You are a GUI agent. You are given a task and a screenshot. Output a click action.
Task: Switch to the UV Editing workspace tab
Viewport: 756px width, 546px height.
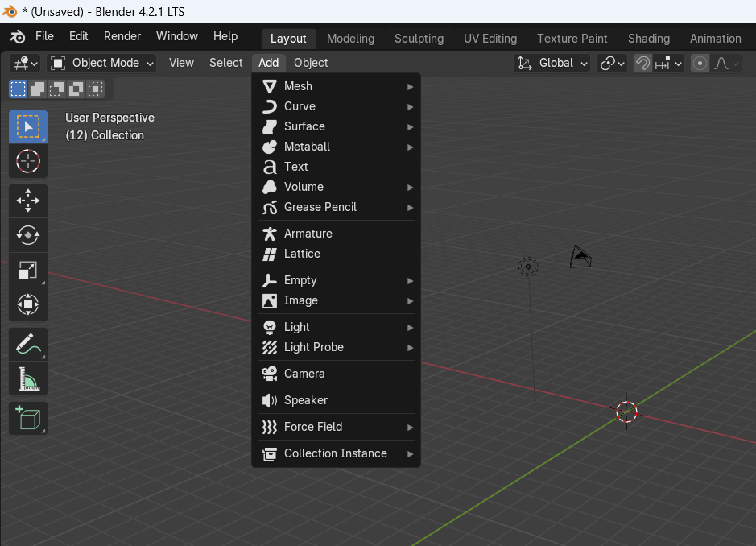click(490, 39)
